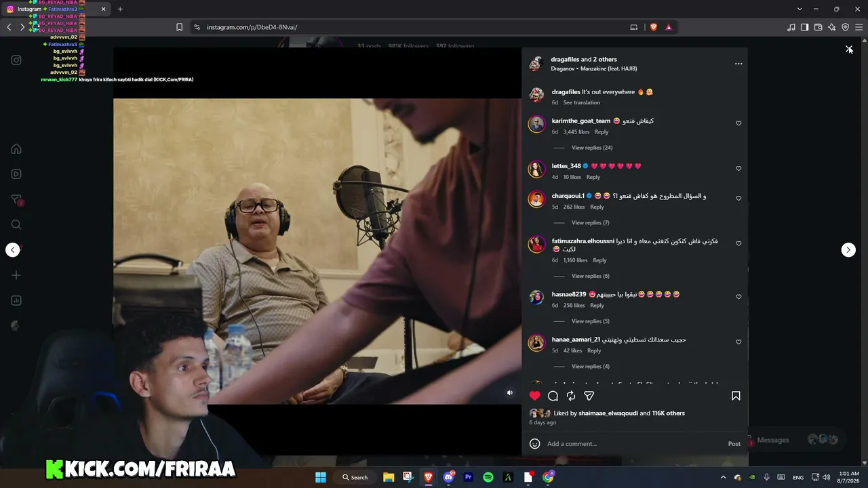Viewport: 868px width, 488px height.
Task: Expand View replies (7)
Action: (591, 223)
